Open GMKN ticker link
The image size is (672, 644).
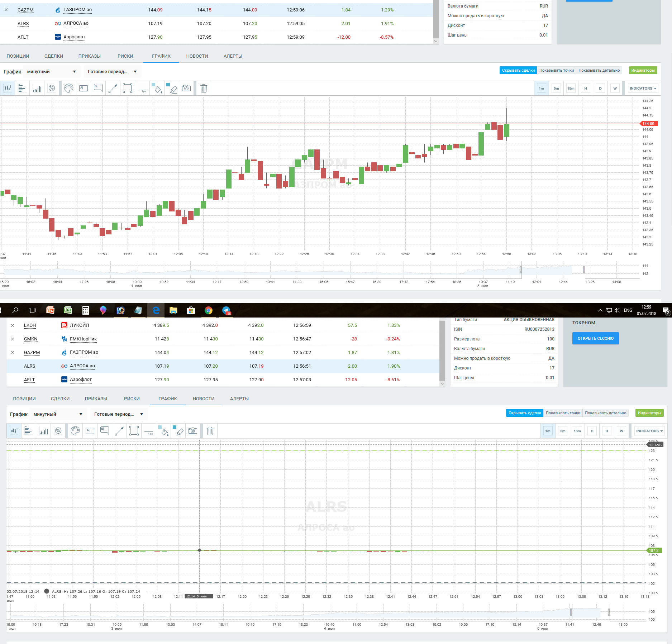click(31, 339)
